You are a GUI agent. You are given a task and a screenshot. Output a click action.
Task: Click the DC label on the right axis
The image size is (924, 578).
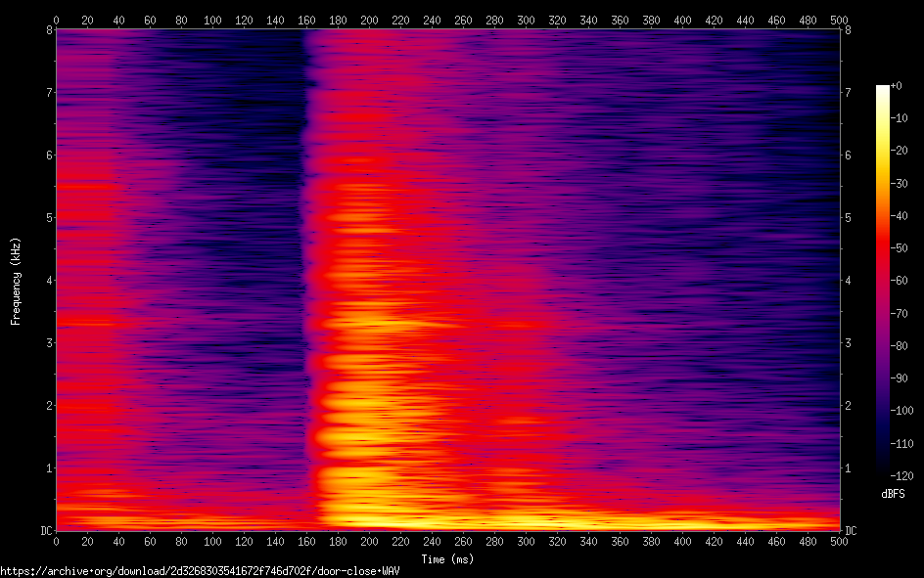pos(852,531)
